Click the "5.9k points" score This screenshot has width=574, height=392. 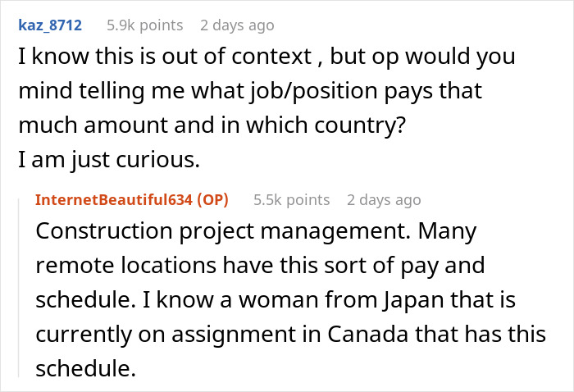pyautogui.click(x=145, y=25)
